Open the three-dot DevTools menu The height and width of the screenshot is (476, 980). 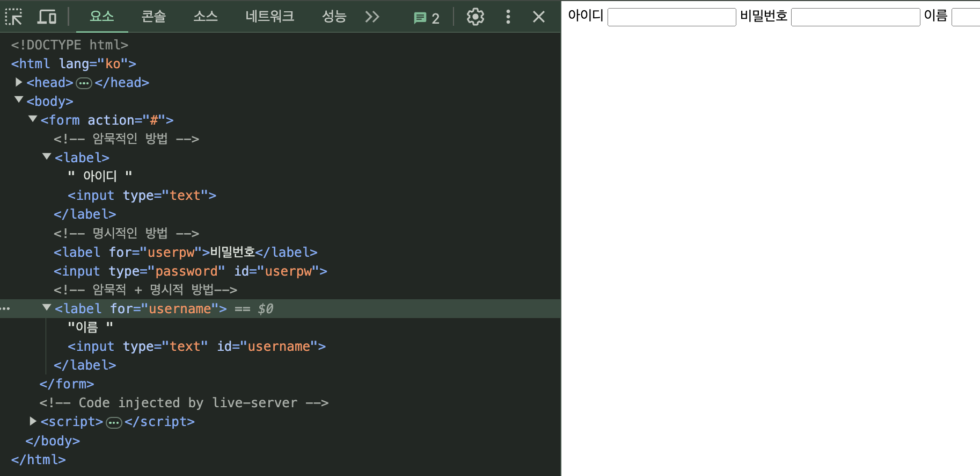pyautogui.click(x=508, y=17)
